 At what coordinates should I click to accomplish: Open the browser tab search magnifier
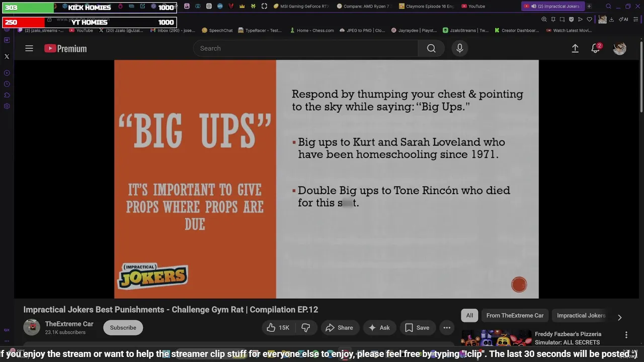point(608,7)
